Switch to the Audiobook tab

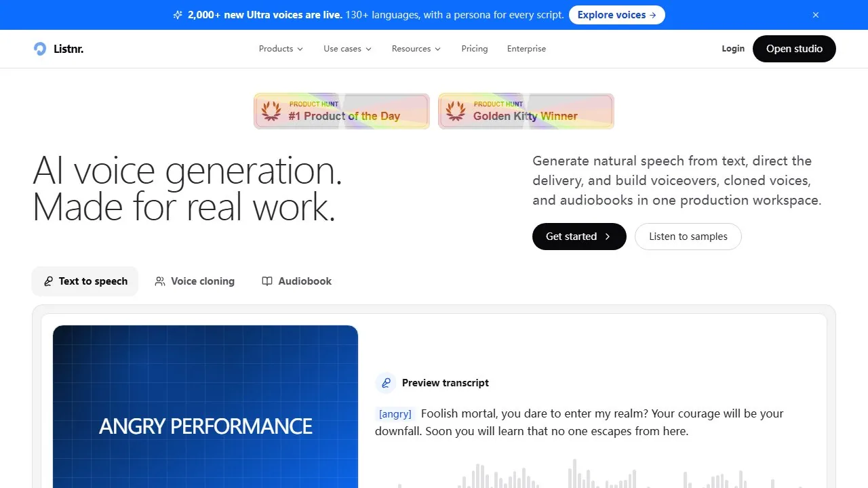(x=297, y=281)
